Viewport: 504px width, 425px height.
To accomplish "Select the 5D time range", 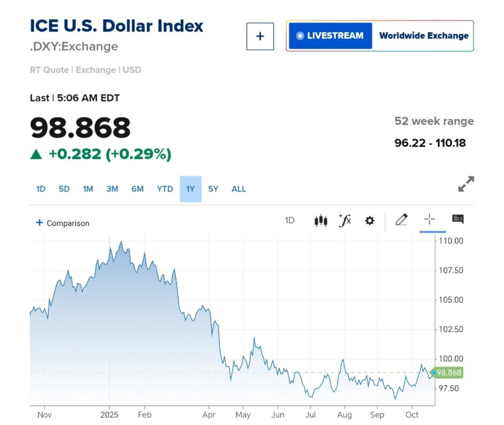I will (x=64, y=189).
